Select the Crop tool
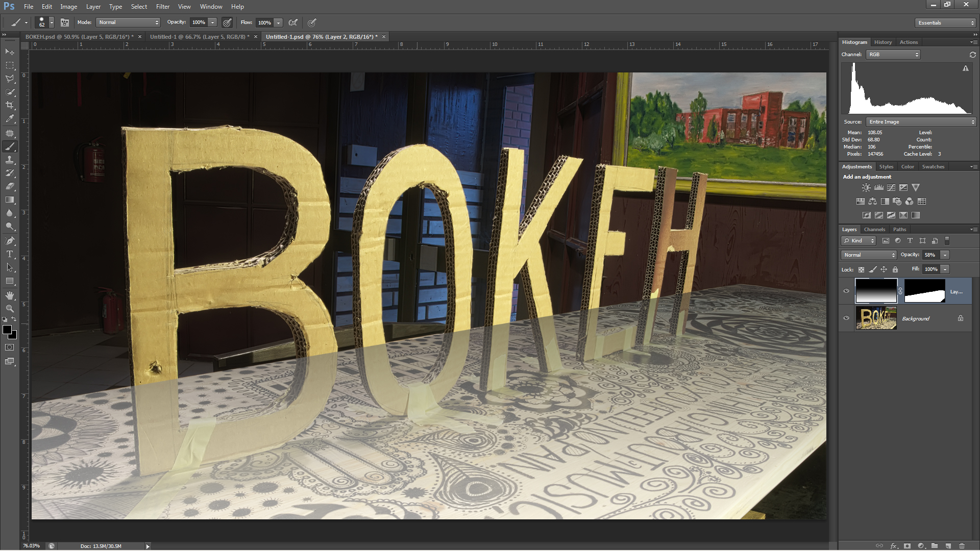Image resolution: width=980 pixels, height=551 pixels. (x=10, y=105)
